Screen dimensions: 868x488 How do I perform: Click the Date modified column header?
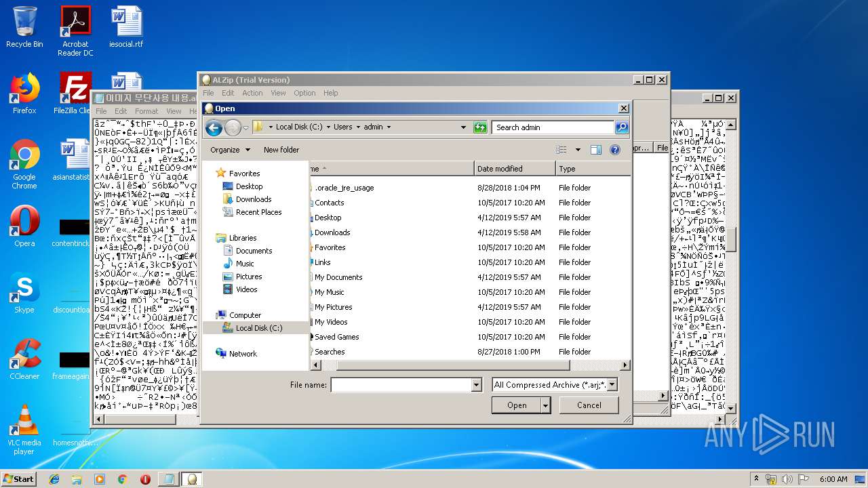515,169
